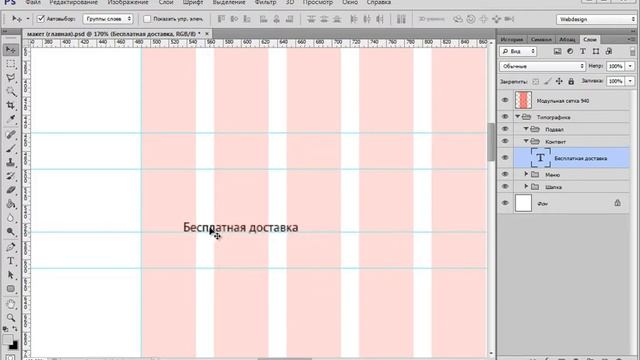Set the foreground color swatch
This screenshot has height=360, width=640.
pyautogui.click(x=7, y=340)
